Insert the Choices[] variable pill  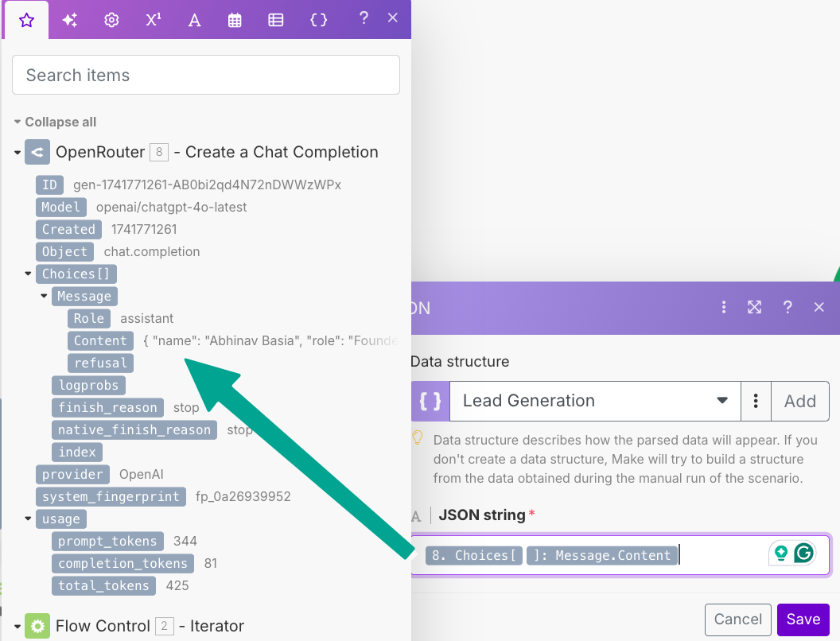[x=76, y=274]
